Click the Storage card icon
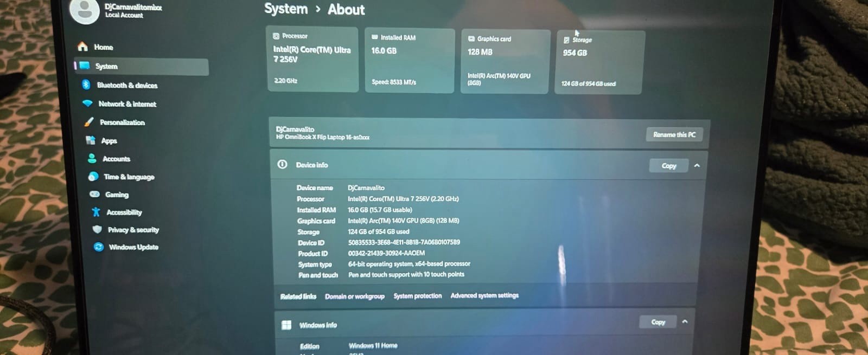This screenshot has height=355, width=868. point(566,40)
